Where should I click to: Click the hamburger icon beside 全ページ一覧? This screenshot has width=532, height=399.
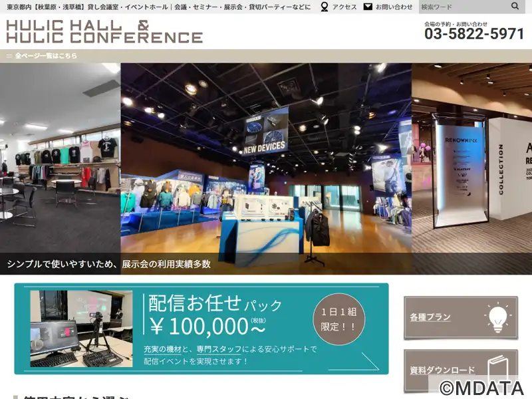coord(9,56)
